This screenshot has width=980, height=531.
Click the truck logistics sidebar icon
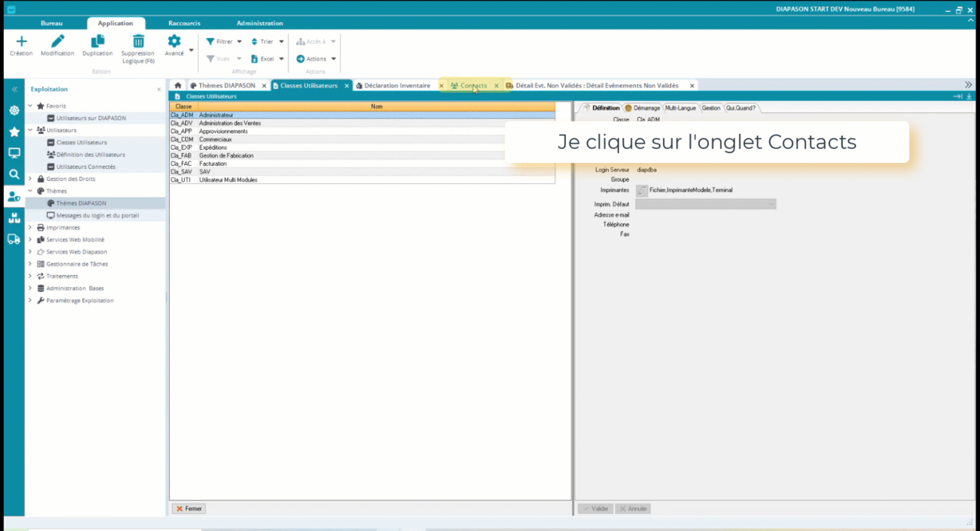(x=14, y=239)
